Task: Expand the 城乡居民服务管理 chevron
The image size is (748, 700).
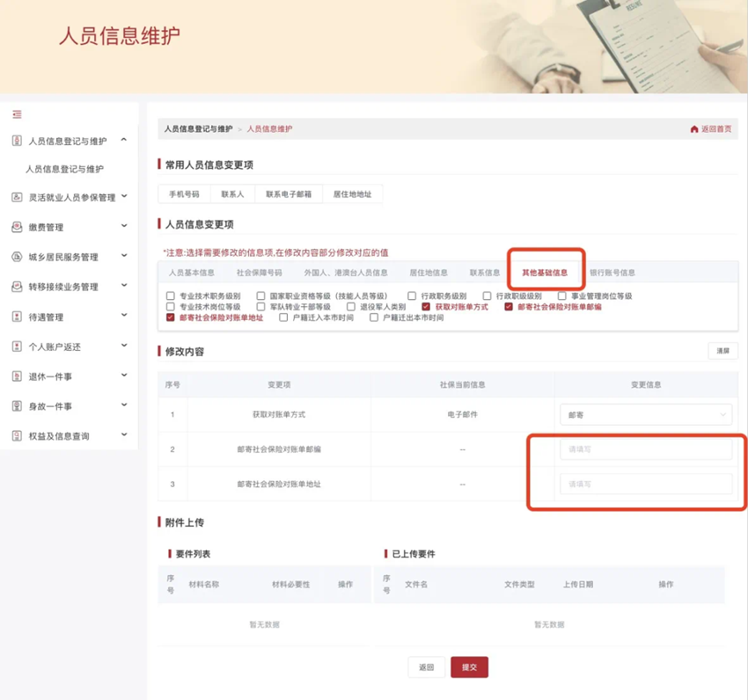Action: (124, 256)
